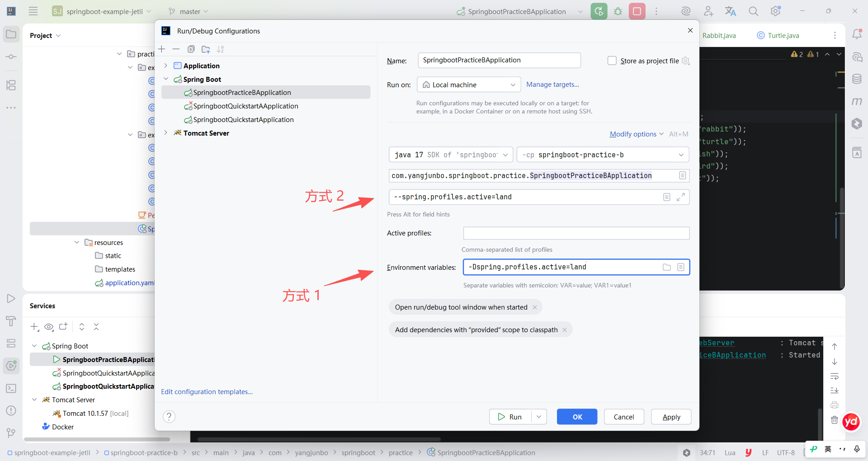Show the Notifications tool window

[857, 34]
